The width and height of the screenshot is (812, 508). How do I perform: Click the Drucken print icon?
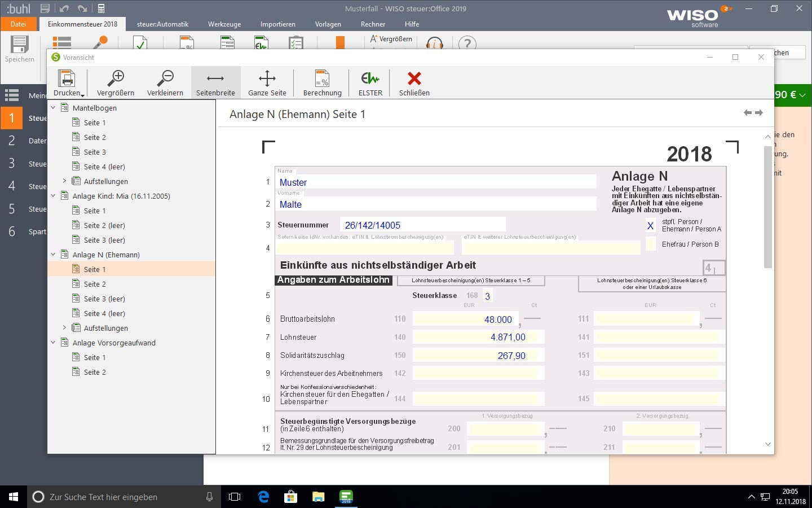click(x=67, y=78)
